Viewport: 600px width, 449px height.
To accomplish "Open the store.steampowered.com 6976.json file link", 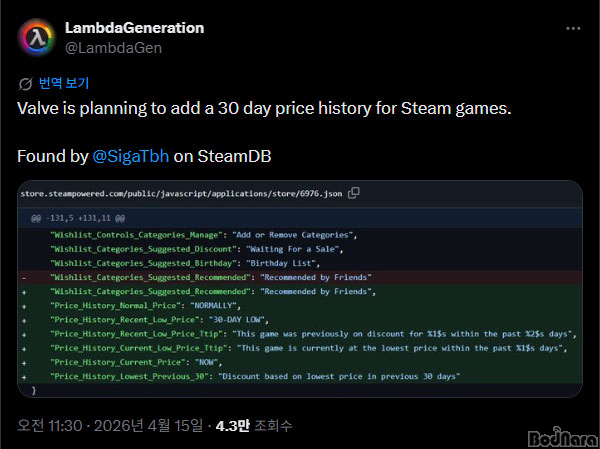I will point(182,192).
